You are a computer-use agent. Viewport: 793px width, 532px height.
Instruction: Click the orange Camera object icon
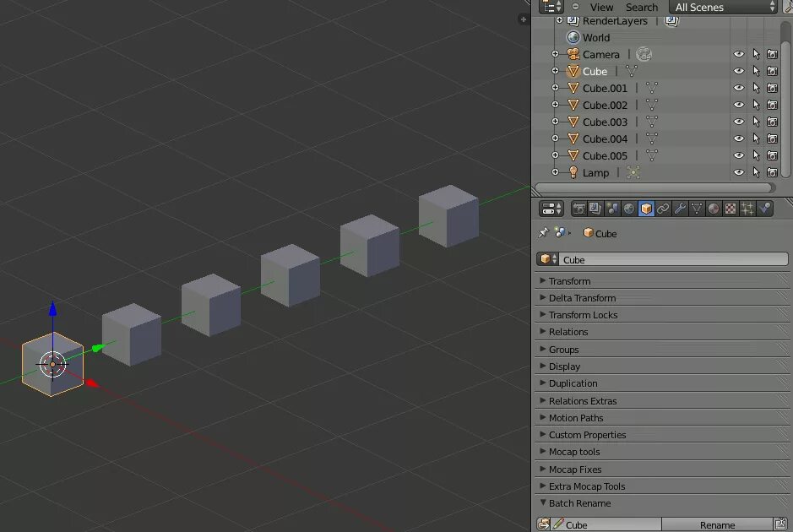(x=573, y=54)
